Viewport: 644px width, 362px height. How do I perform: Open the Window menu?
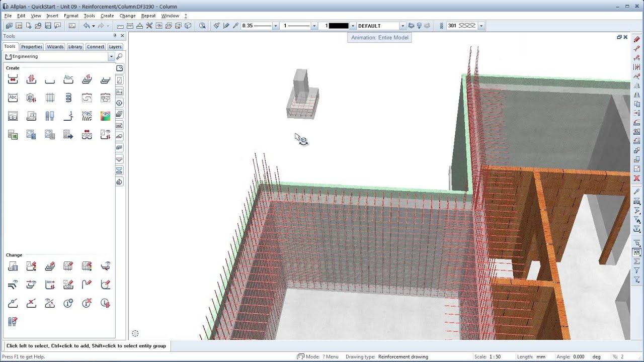point(170,16)
